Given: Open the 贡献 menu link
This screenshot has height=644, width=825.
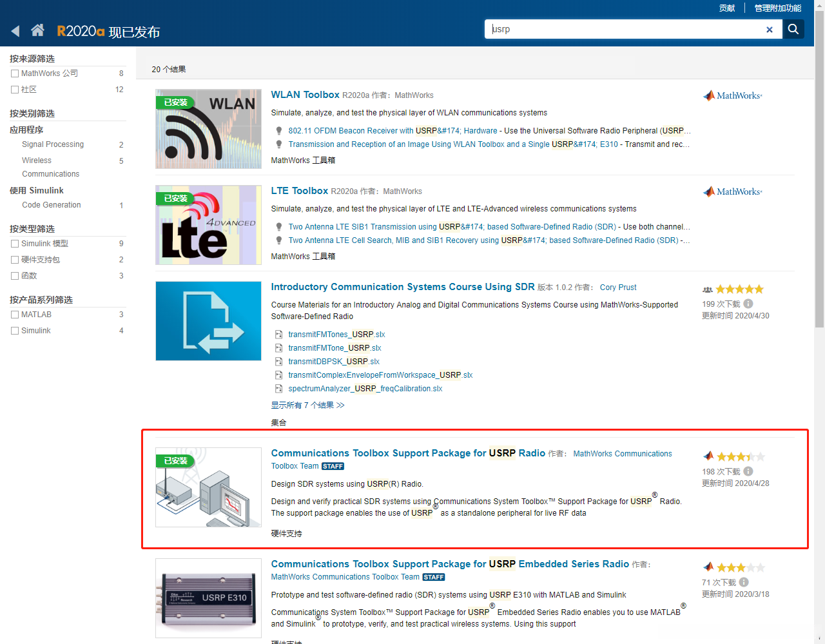Looking at the screenshot, I should (727, 8).
